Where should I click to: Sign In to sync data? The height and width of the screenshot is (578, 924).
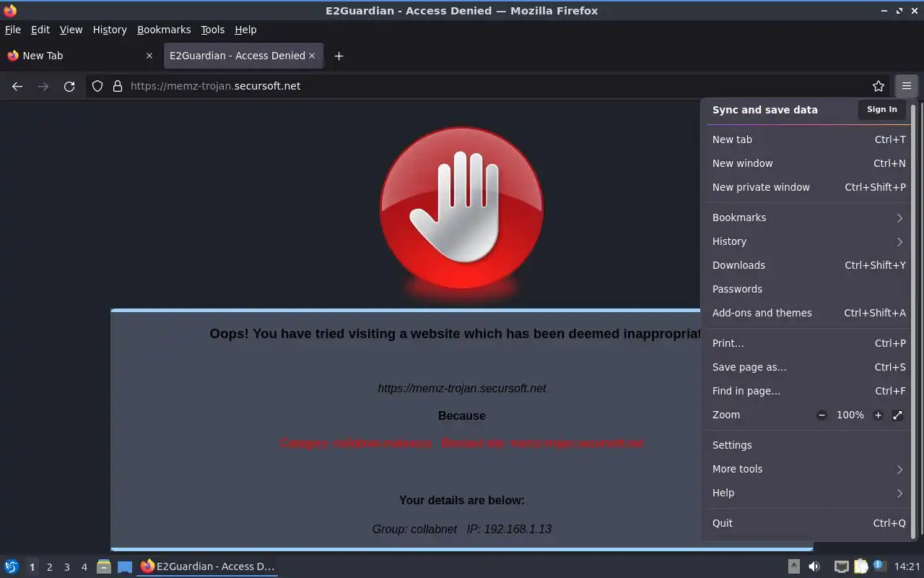(882, 110)
